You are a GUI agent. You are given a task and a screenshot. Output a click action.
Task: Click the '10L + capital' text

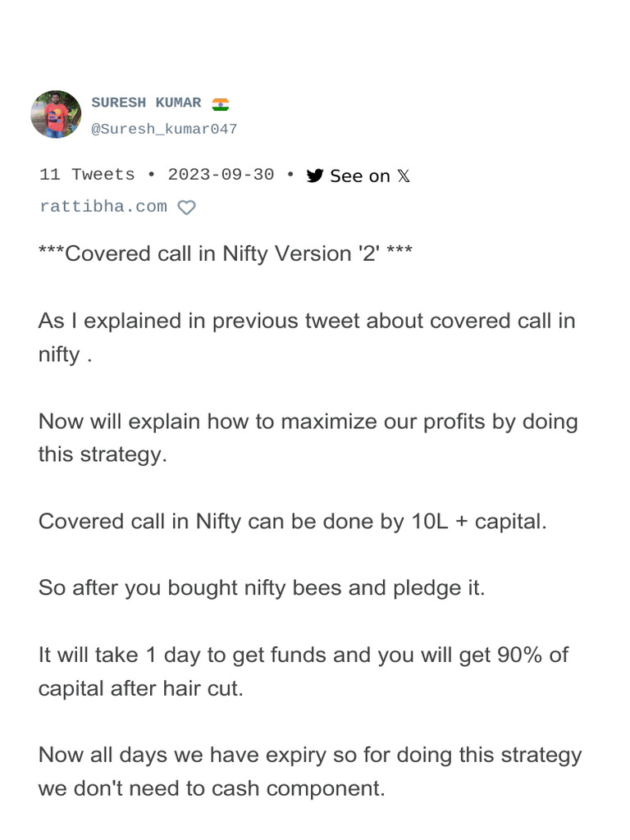pos(478,521)
